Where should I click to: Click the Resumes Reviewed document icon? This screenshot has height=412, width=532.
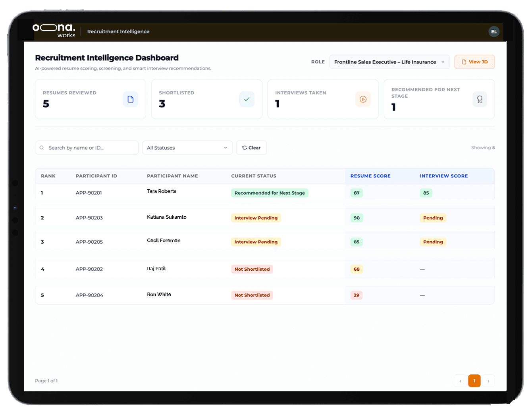(x=131, y=99)
